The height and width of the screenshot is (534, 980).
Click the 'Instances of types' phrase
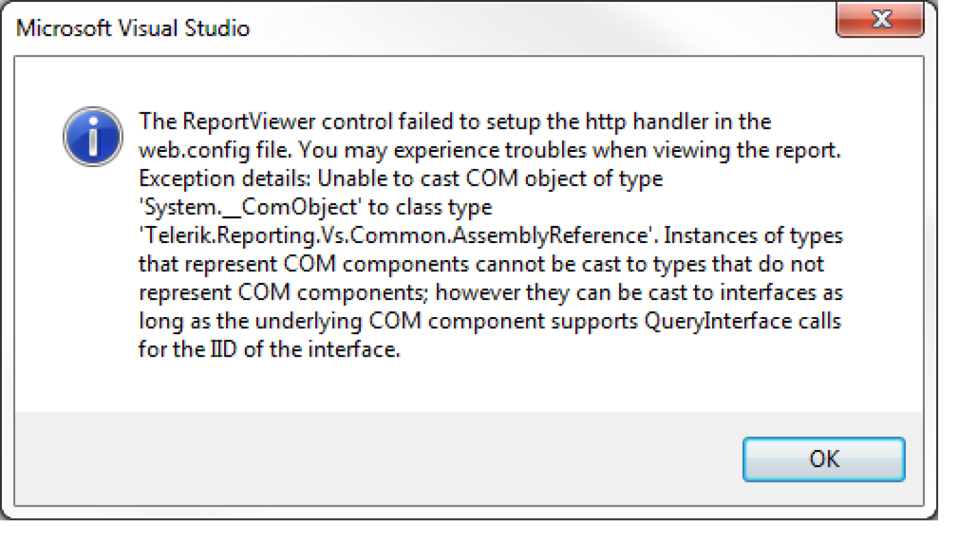point(753,236)
